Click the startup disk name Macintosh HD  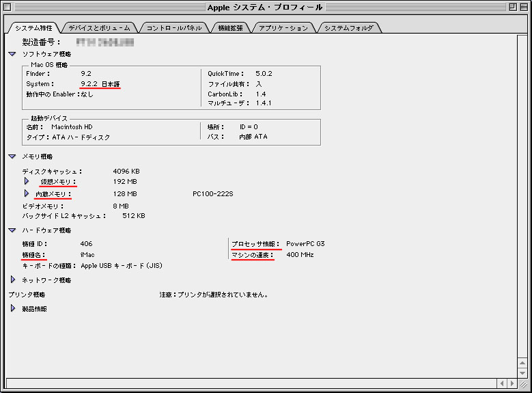click(72, 127)
